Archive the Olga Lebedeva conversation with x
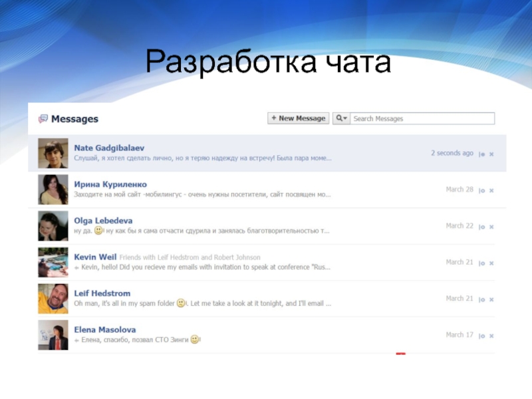Viewport: 532px width, 399px height. (491, 227)
